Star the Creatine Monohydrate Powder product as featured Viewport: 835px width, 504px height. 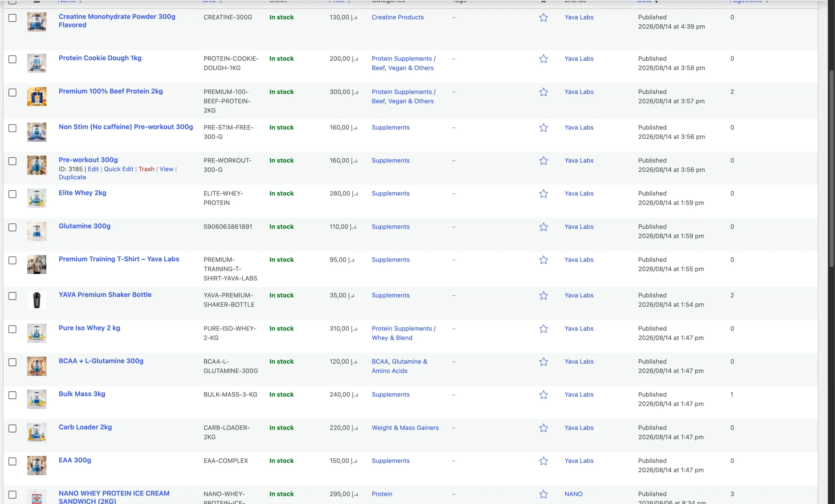[543, 17]
